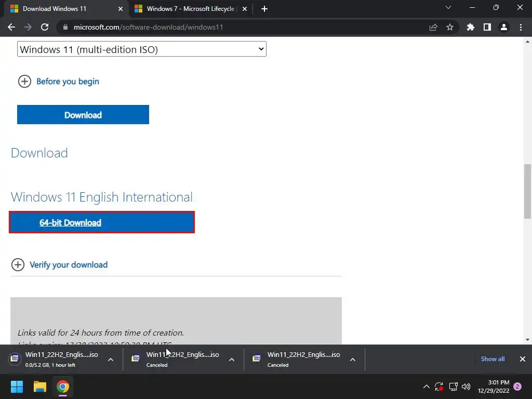Click the last Canceled ISO file icon
532x399 pixels.
click(x=257, y=358)
